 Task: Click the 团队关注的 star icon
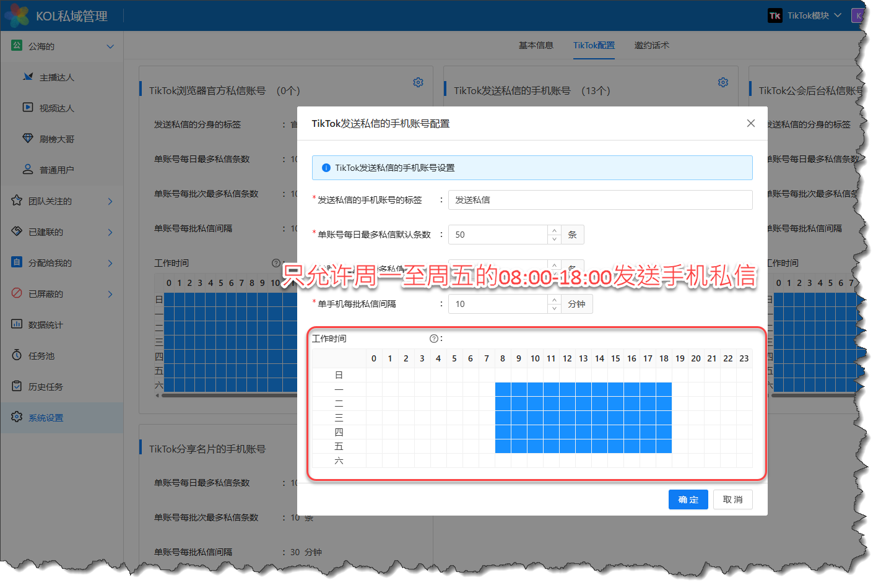point(17,200)
